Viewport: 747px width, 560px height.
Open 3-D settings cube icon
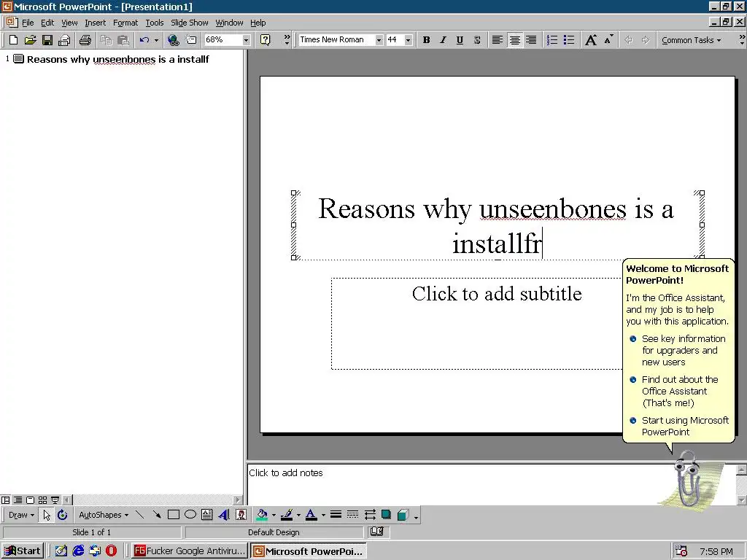(403, 515)
